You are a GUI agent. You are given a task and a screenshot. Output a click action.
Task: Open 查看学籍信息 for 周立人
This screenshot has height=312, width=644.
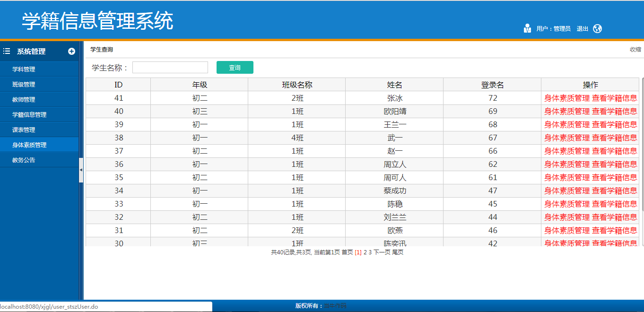[x=615, y=165]
